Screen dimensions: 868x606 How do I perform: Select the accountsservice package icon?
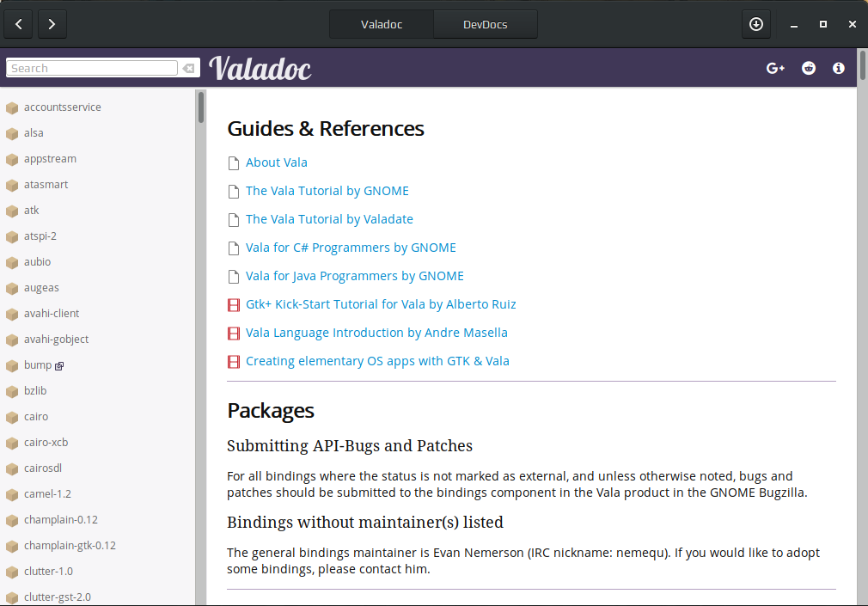point(12,107)
